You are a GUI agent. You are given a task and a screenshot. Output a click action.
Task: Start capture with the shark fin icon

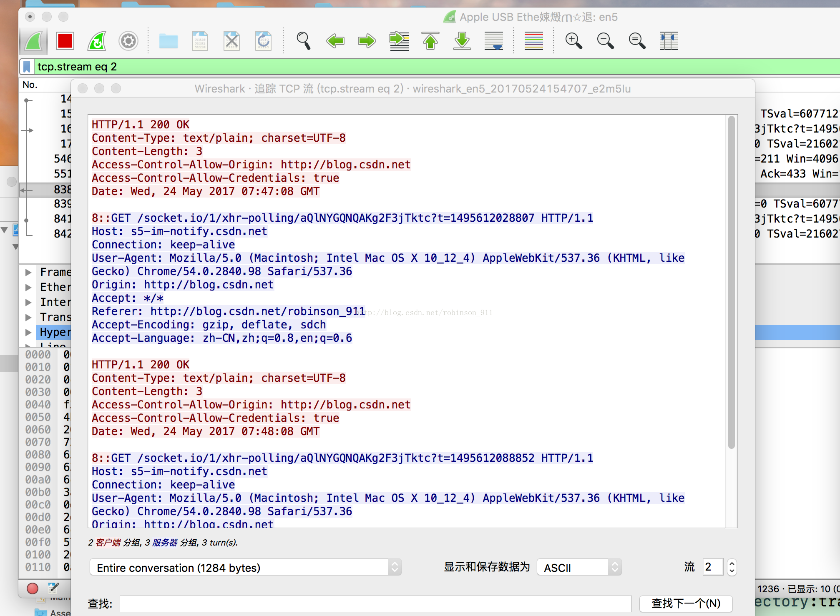tap(34, 41)
